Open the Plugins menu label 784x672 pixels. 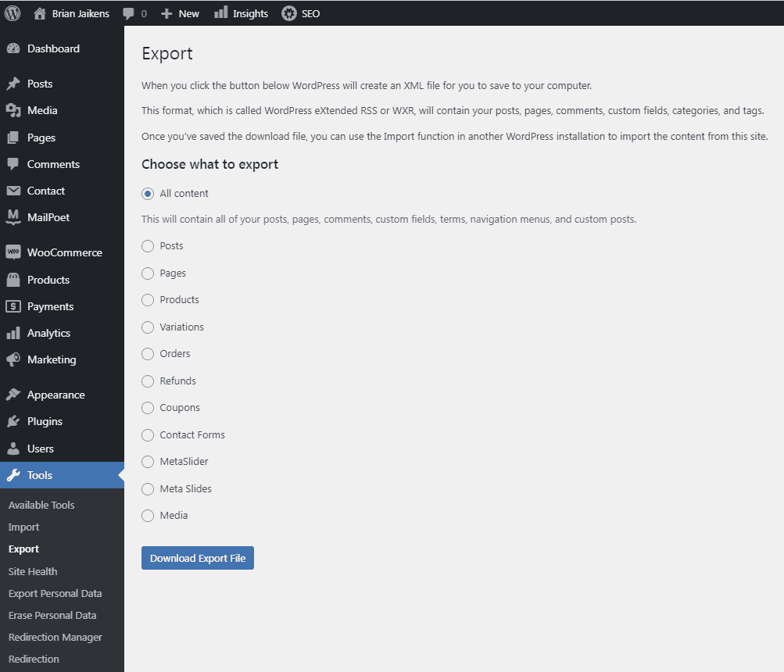point(45,421)
